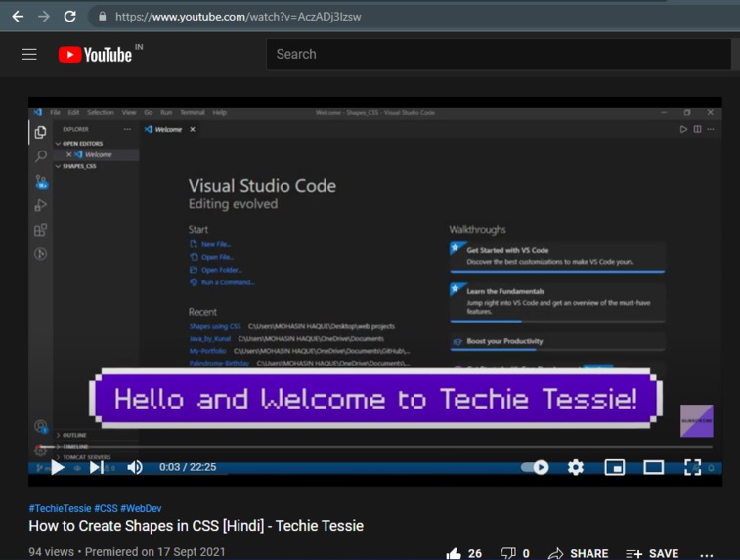Skip to next video with the Next button
Screen dimensions: 740x560
tap(96, 467)
